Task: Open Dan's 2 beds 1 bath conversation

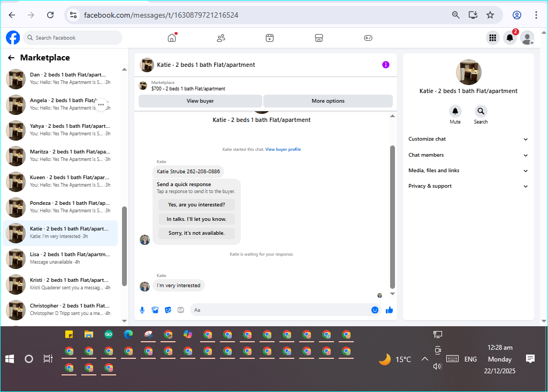Action: tap(60, 79)
